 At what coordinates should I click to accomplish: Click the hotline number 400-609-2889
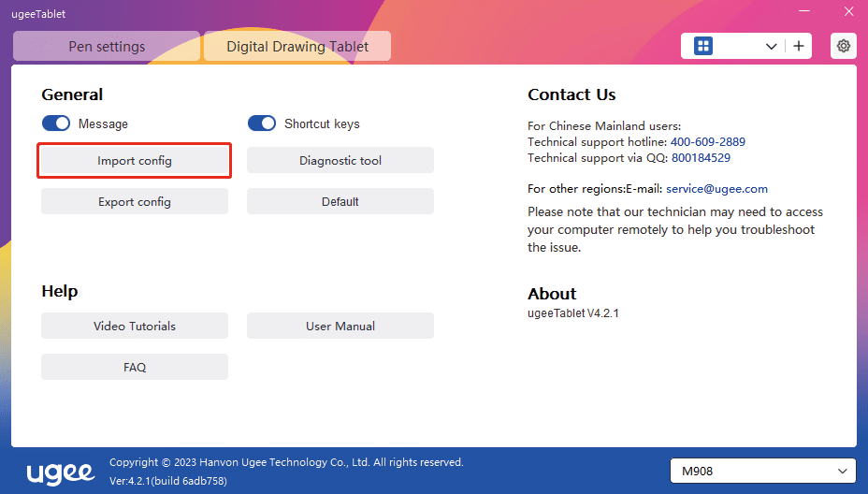707,142
